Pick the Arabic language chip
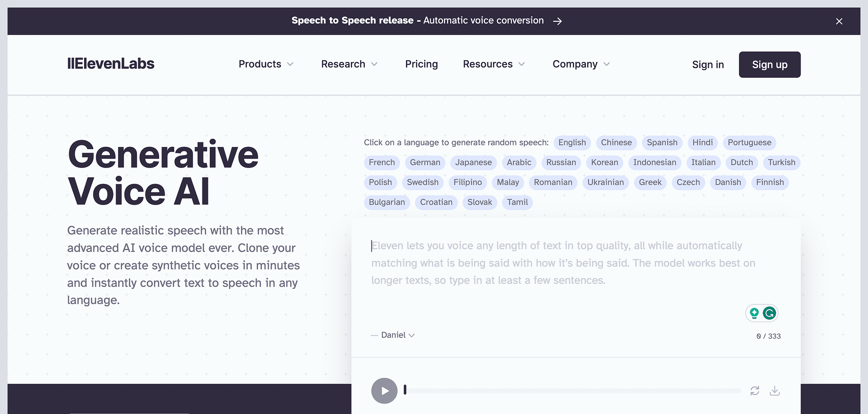 519,162
